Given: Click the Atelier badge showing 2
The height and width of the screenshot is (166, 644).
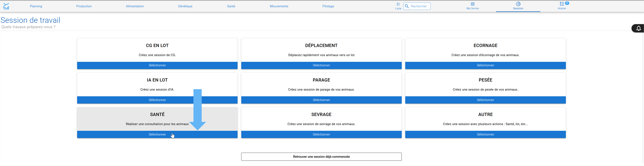Looking at the screenshot, I should (x=567, y=3).
